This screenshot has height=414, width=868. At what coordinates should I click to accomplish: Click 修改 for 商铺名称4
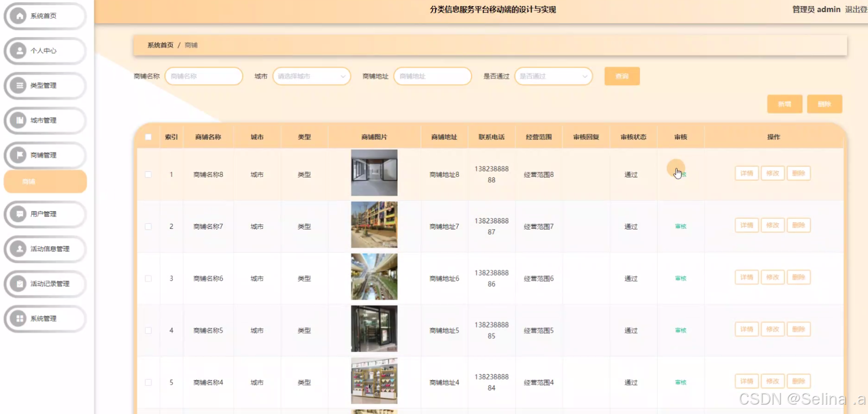click(x=772, y=381)
